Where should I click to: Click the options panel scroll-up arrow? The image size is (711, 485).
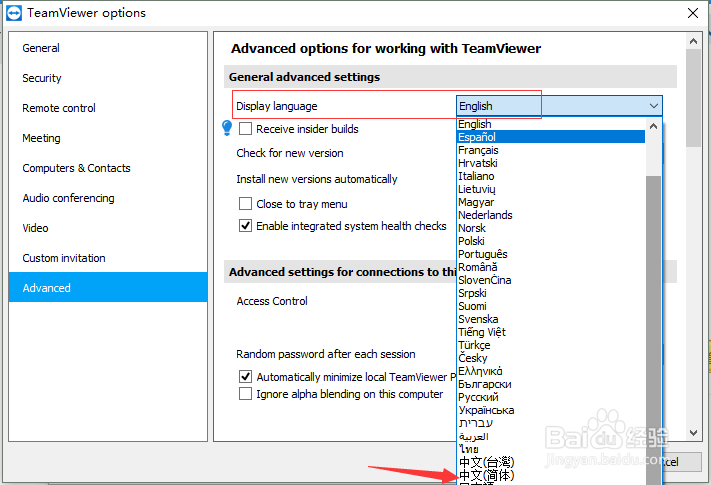[x=693, y=41]
